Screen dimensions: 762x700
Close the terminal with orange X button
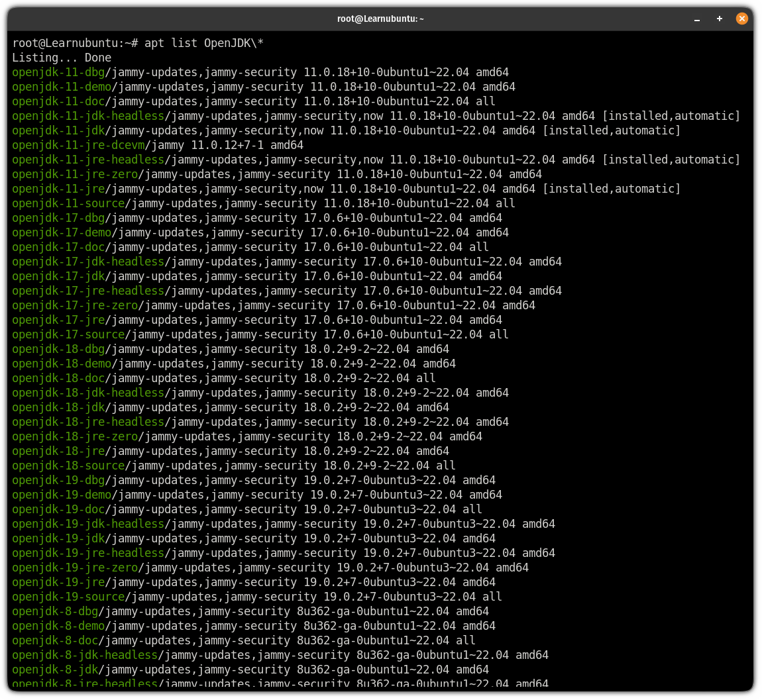[741, 19]
